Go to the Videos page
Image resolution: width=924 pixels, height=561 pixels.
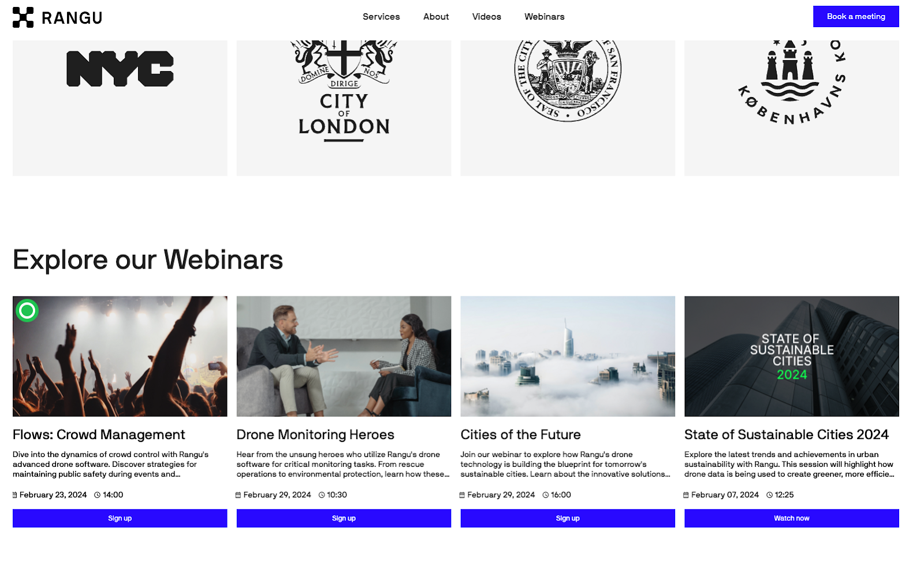click(x=487, y=17)
